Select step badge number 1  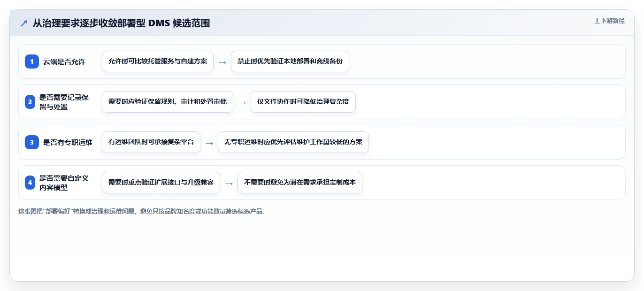click(x=32, y=61)
